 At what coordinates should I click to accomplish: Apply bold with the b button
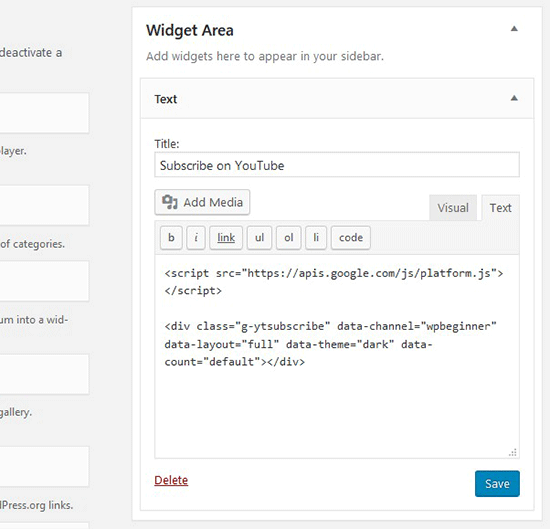click(x=171, y=237)
